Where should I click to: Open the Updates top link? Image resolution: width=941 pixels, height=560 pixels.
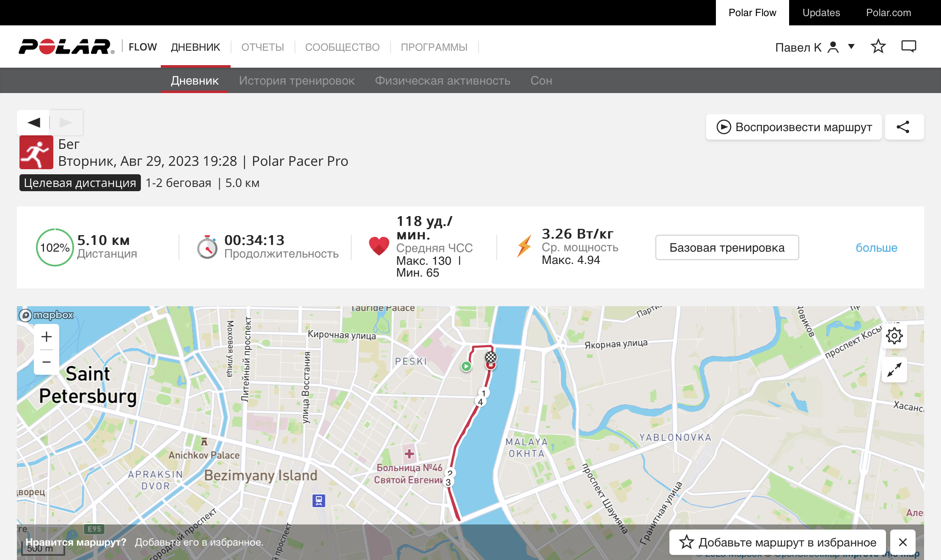(821, 13)
